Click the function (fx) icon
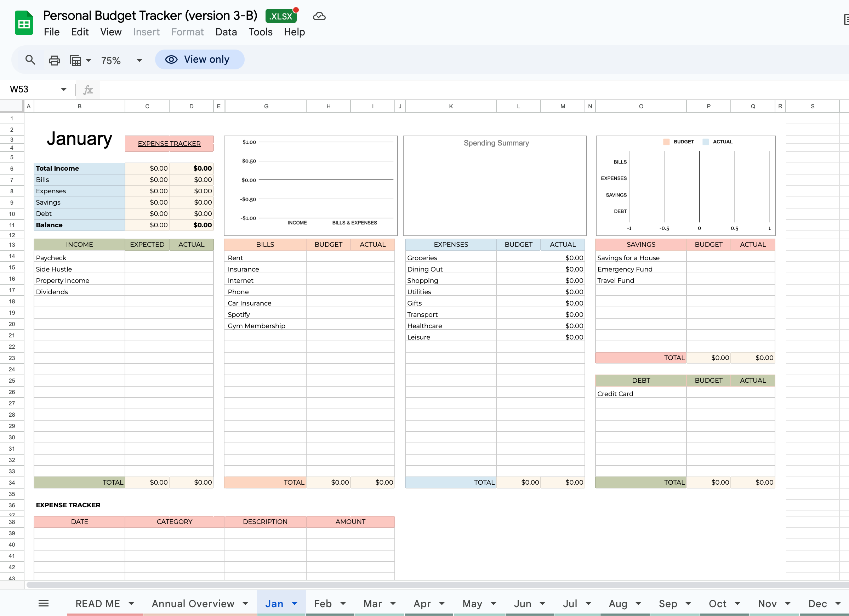This screenshot has width=849, height=616. (x=87, y=90)
